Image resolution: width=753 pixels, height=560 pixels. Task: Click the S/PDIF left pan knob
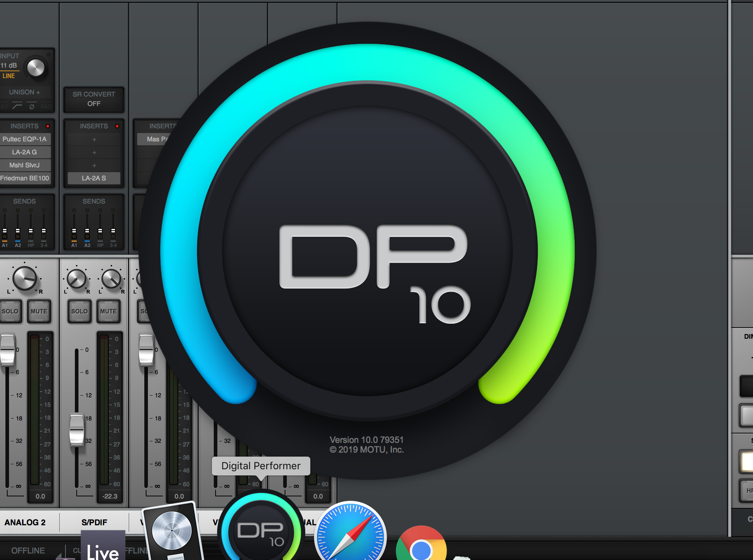coord(77,279)
